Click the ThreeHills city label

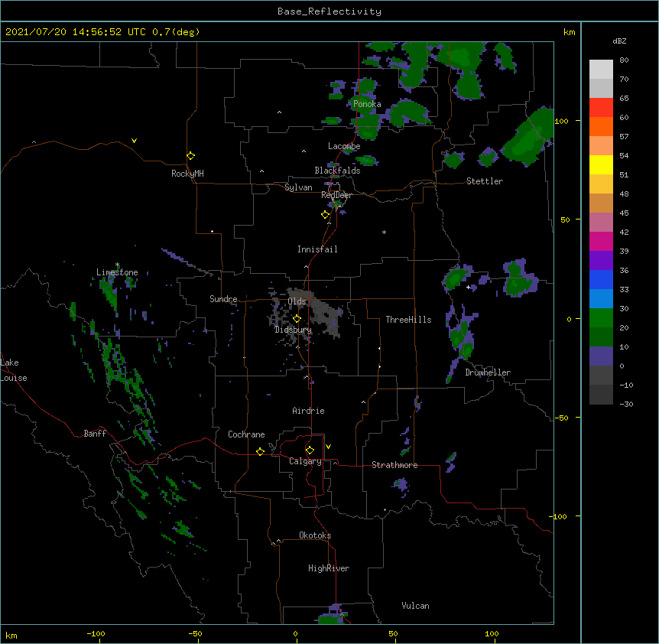(408, 320)
